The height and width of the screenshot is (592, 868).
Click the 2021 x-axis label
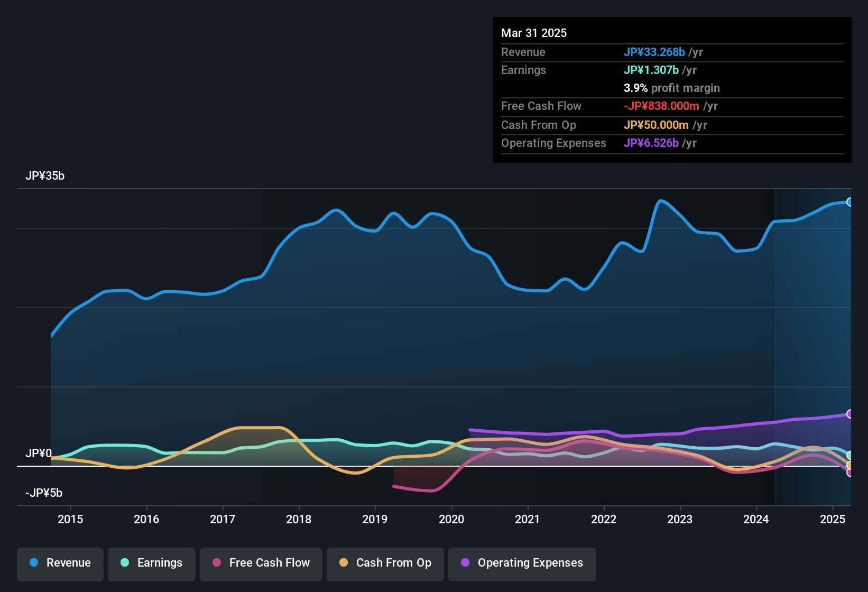[x=528, y=520]
